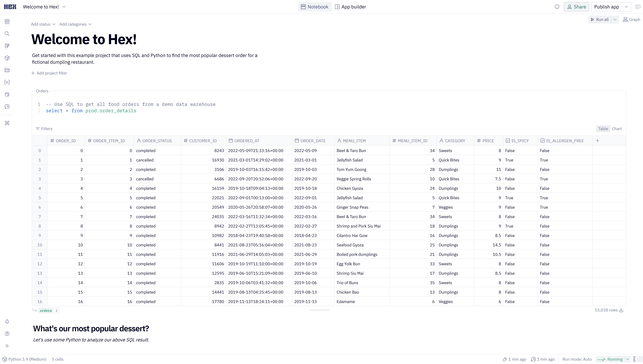
Task: Click the 'Trio of Buns' menu item cell
Action: [362, 283]
